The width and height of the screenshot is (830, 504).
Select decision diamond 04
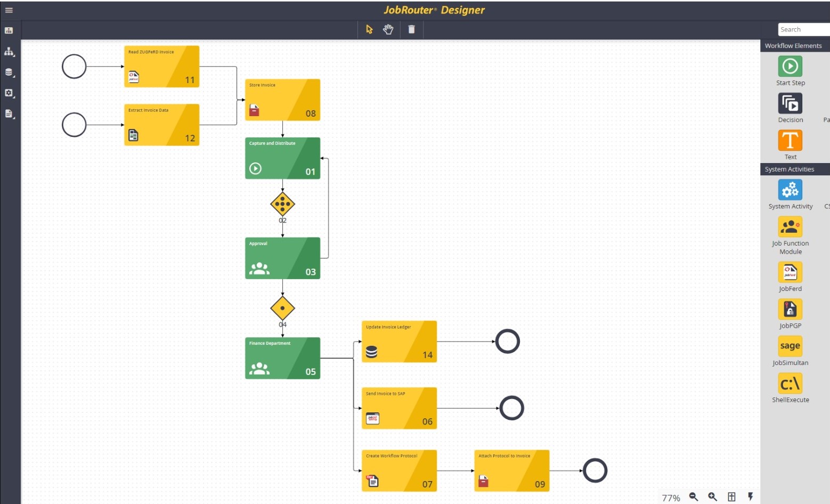[282, 308]
